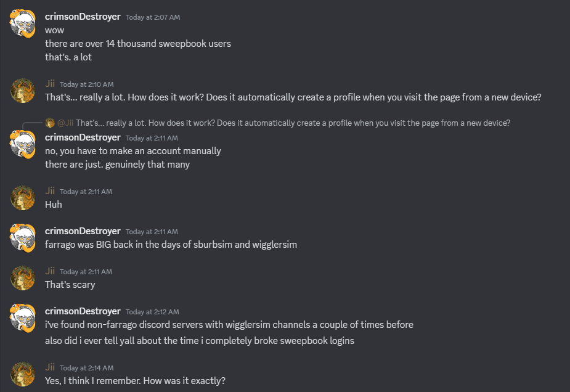
Task: Open the Jii username at 2:14 AM
Action: (x=50, y=367)
